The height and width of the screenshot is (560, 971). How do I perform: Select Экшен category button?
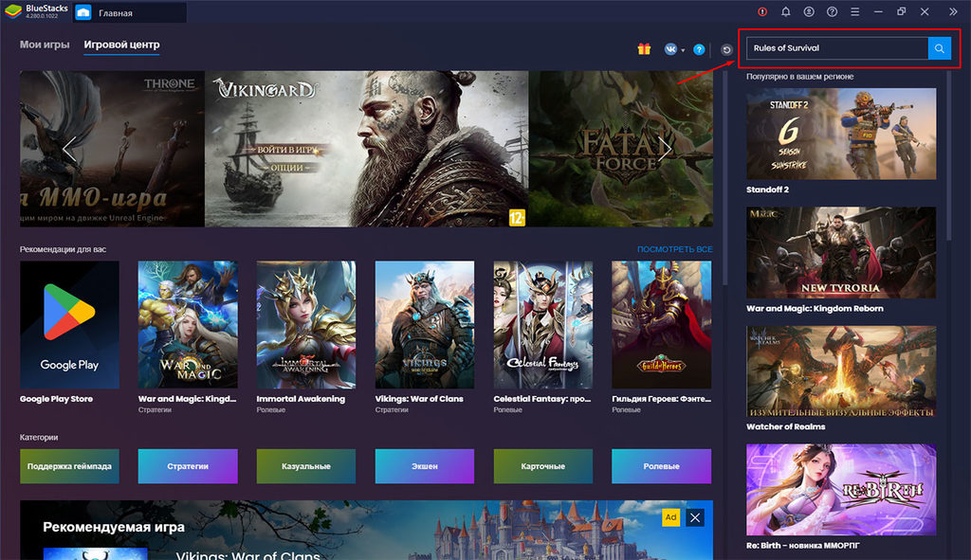[425, 466]
